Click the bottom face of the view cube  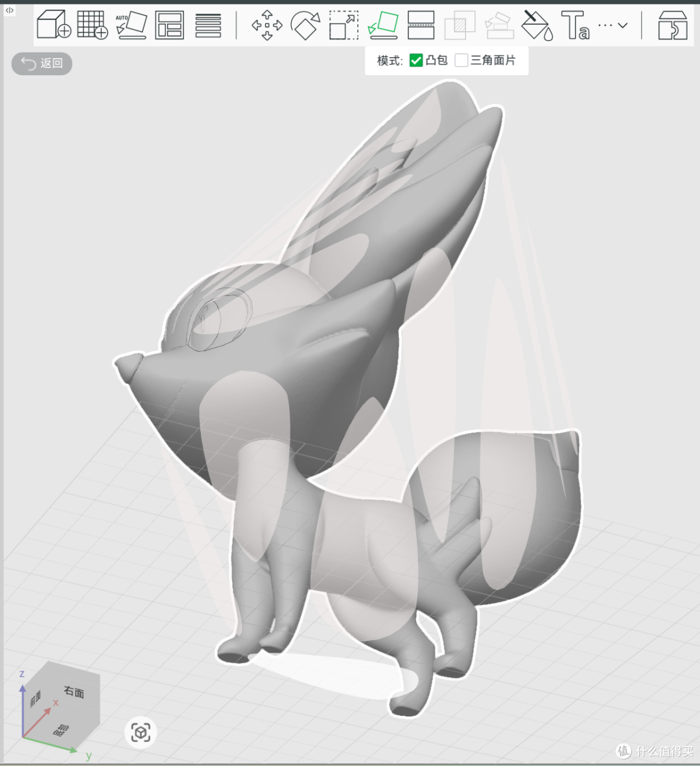pos(61,730)
